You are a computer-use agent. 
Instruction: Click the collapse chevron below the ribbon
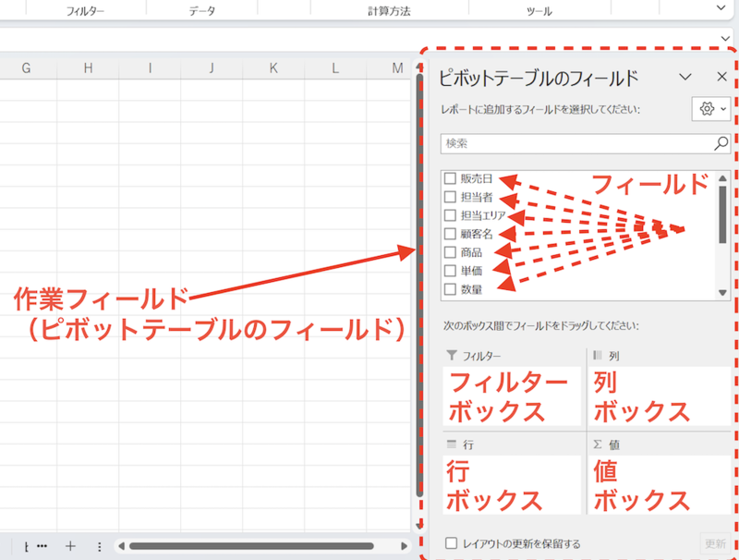click(726, 38)
